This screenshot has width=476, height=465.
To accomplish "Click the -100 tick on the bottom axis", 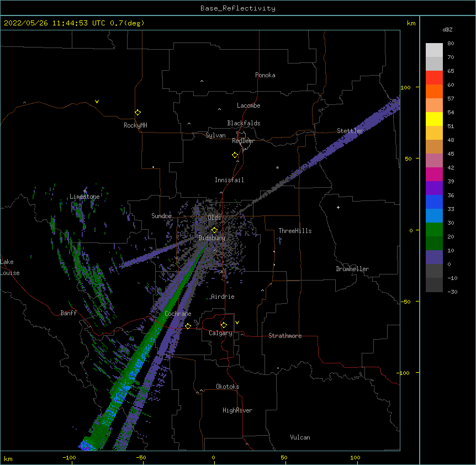I will point(69,457).
